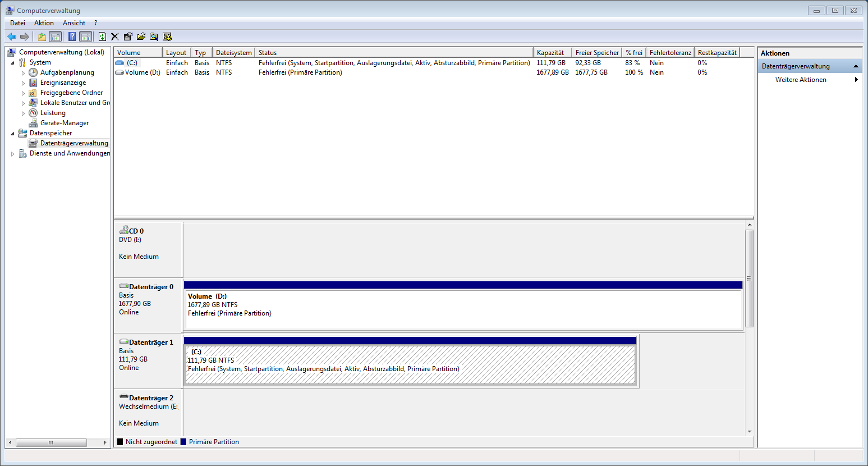Expand the Ereignisanzeige node arrow
Image resolution: width=868 pixels, height=466 pixels.
tap(23, 83)
